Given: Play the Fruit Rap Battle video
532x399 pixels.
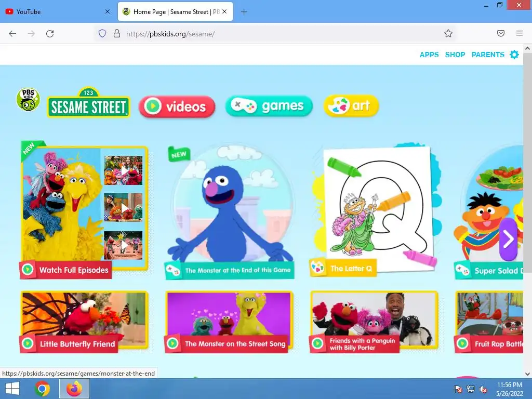Looking at the screenshot, I should [x=488, y=322].
